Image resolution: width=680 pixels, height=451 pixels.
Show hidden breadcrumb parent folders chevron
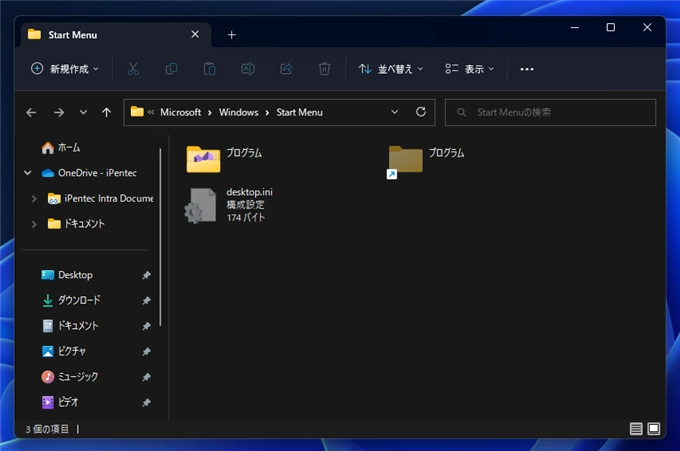pyautogui.click(x=151, y=112)
